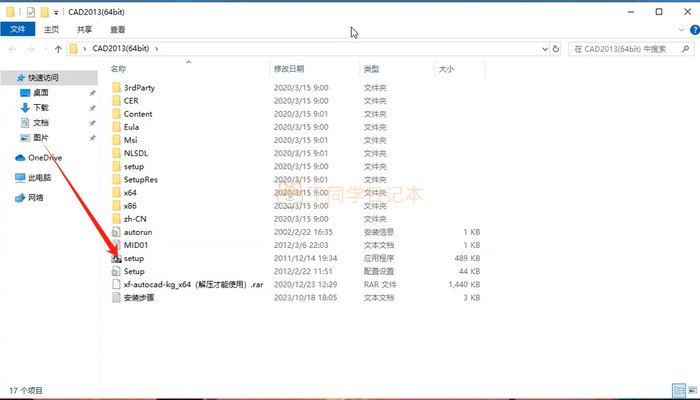Click the search magnifier icon

685,49
